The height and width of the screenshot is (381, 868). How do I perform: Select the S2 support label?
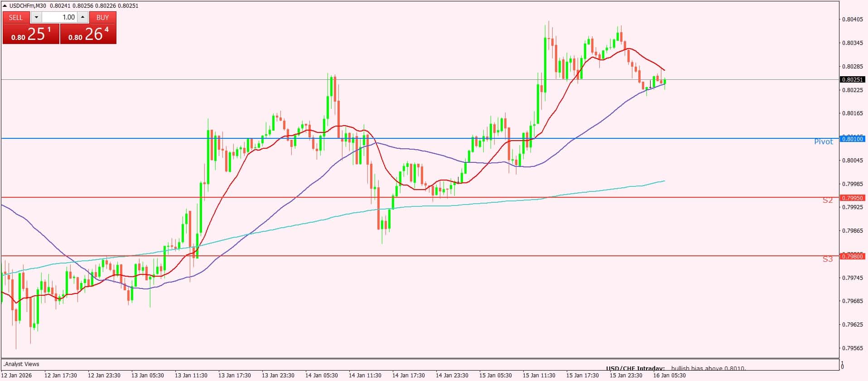coord(828,200)
